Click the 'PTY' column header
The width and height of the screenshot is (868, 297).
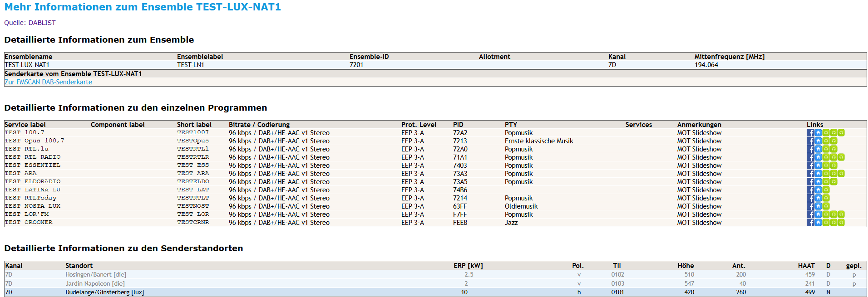pyautogui.click(x=511, y=125)
